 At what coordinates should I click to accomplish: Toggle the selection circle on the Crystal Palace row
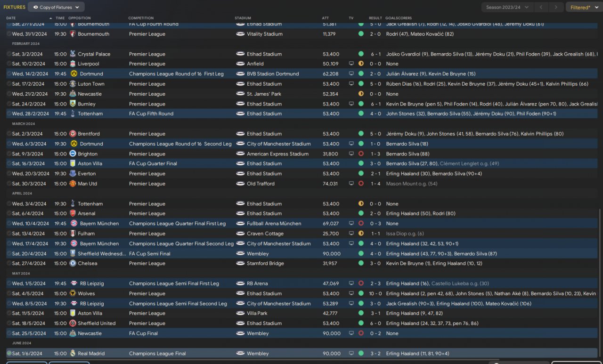click(9, 54)
